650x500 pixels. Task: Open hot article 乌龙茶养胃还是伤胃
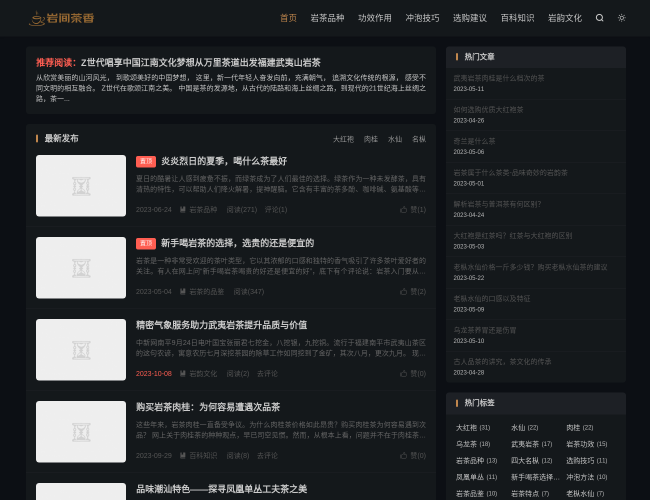click(485, 330)
